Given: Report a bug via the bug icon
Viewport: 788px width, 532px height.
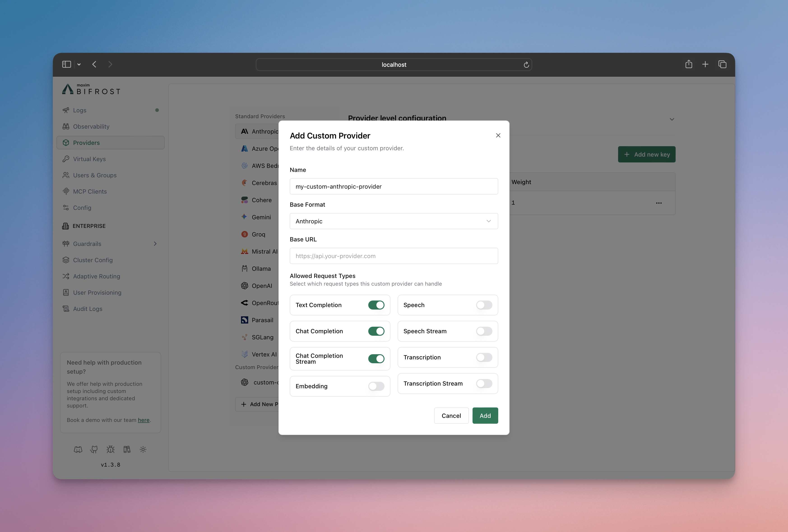Looking at the screenshot, I should click(x=110, y=449).
